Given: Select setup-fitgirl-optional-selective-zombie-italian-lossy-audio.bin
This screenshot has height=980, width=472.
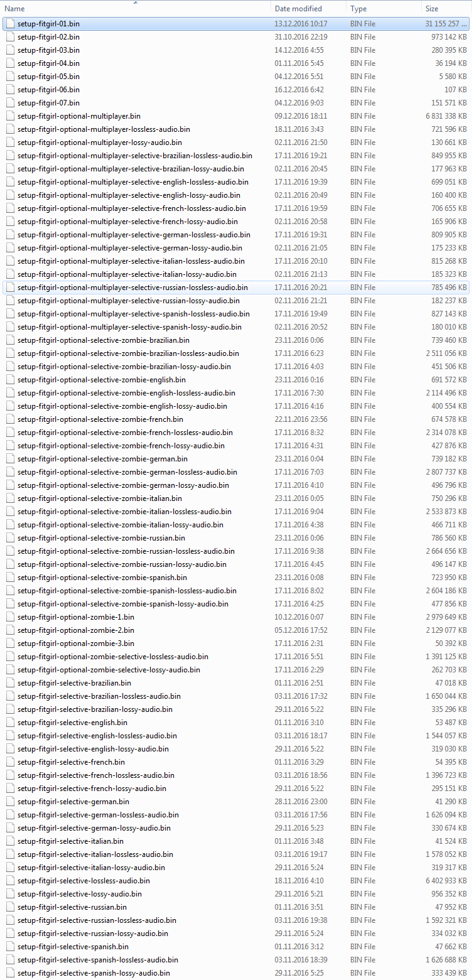Looking at the screenshot, I should coord(121,525).
